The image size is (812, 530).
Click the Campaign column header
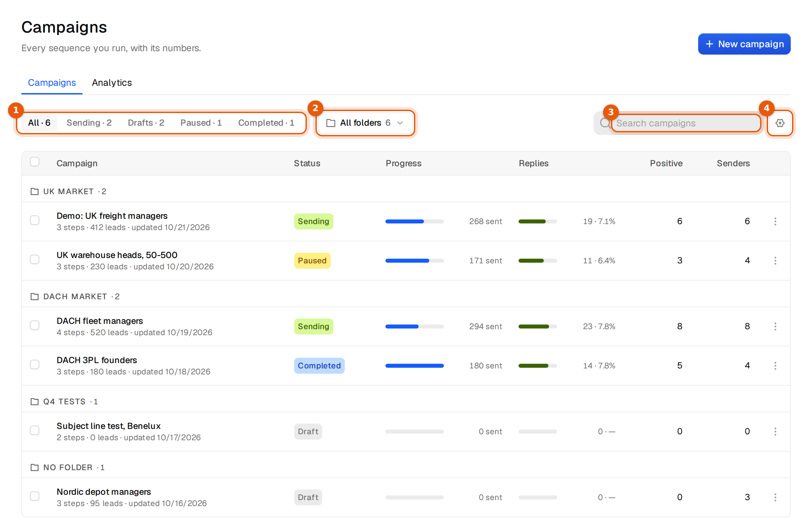[x=77, y=163]
